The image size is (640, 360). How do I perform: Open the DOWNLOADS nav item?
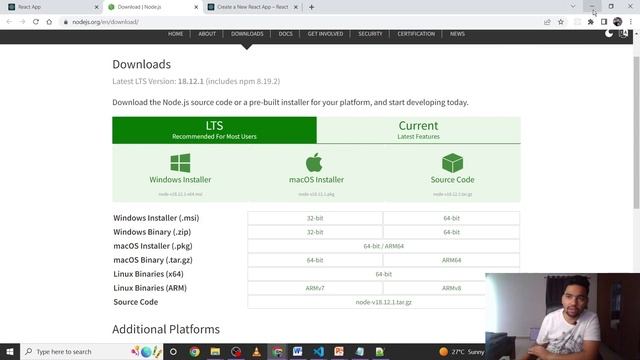247,34
